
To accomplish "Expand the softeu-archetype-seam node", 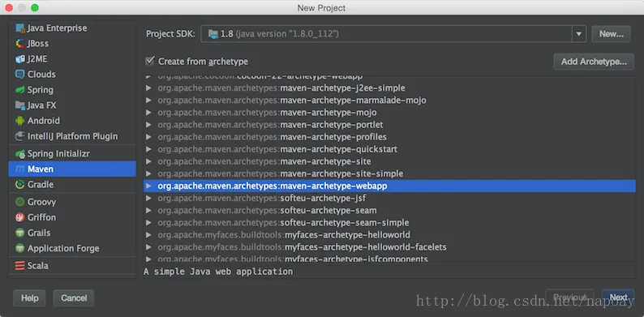I will [x=148, y=211].
